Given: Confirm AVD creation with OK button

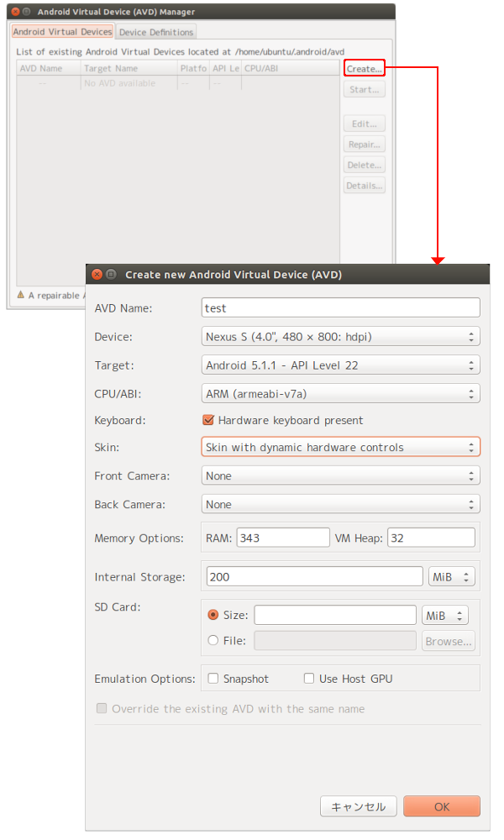Looking at the screenshot, I should [x=442, y=806].
